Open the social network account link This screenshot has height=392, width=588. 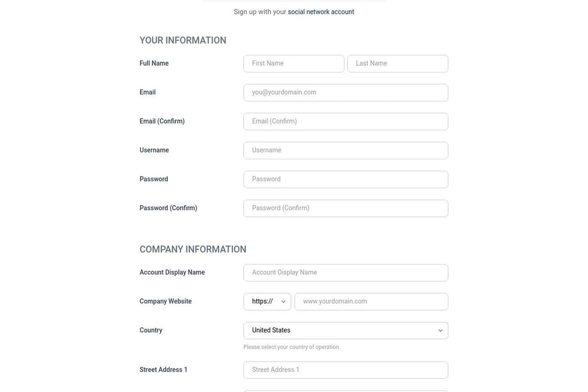(x=321, y=12)
